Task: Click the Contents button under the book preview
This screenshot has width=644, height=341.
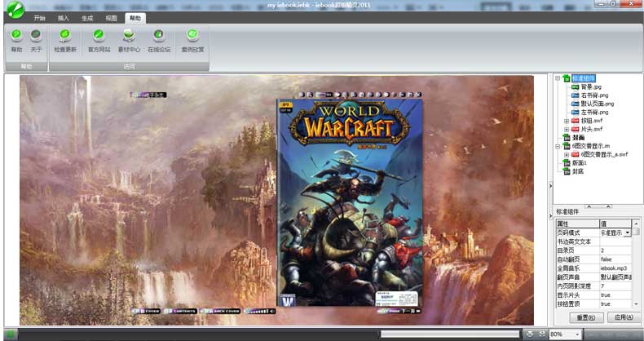Action: coord(180,312)
